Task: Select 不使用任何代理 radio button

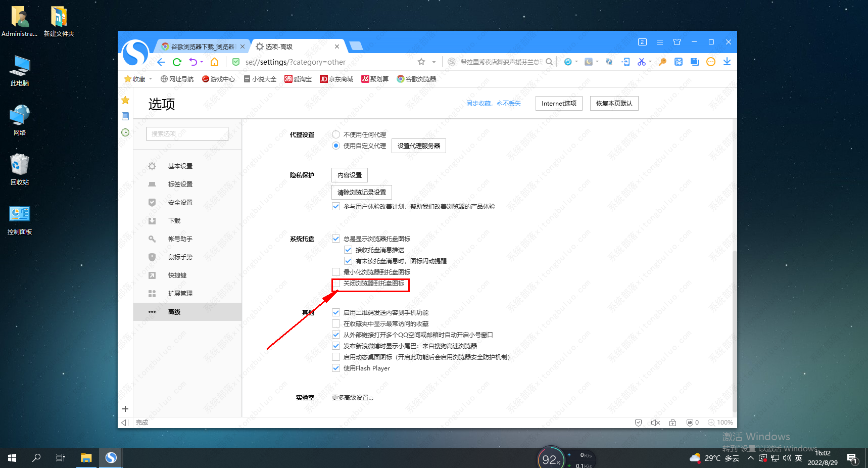Action: pyautogui.click(x=336, y=134)
